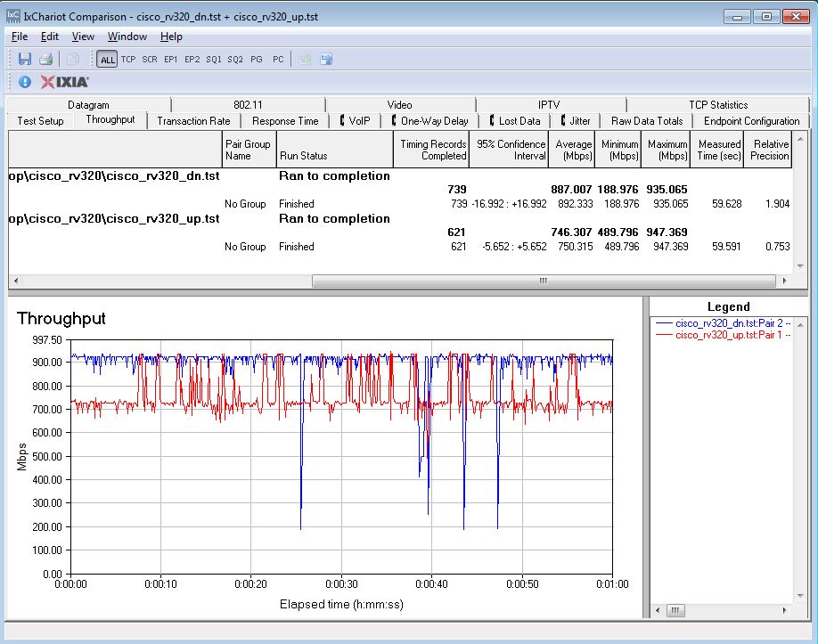Toggle the EP1 filter button
Image resolution: width=818 pixels, height=644 pixels.
pos(170,60)
